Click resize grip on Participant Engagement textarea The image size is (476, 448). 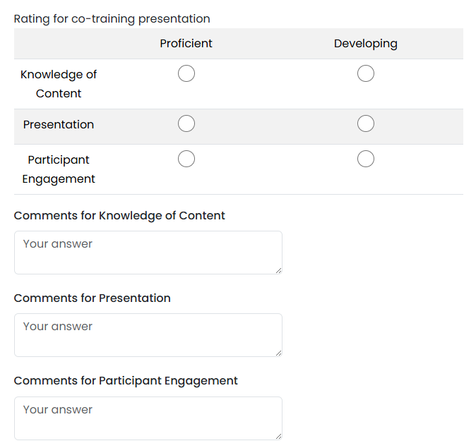279,437
